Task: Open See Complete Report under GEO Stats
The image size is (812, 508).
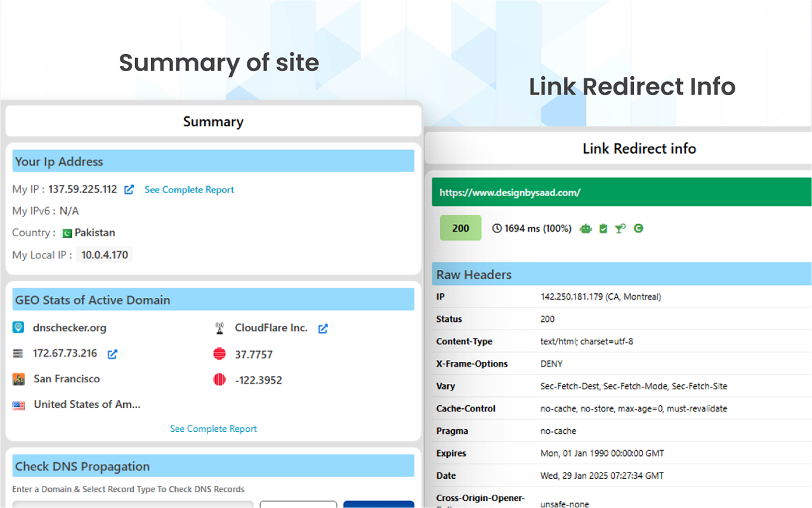Action: point(213,429)
